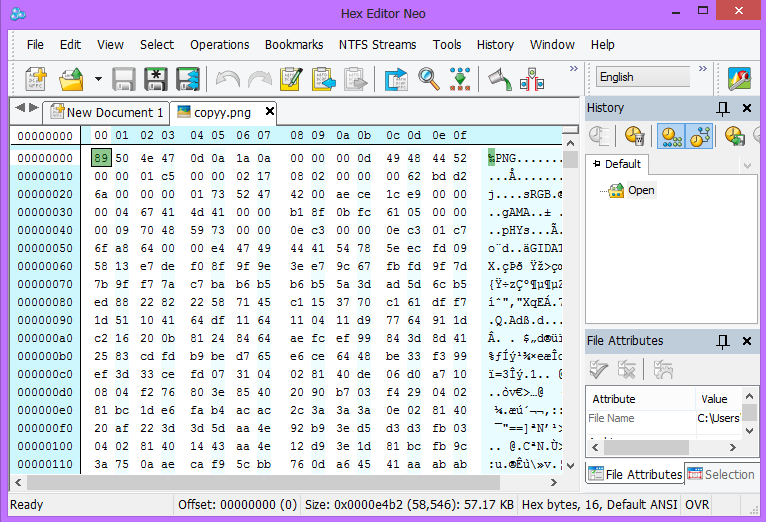Toggle the history clock with dots button
766x522 pixels.
[671, 136]
